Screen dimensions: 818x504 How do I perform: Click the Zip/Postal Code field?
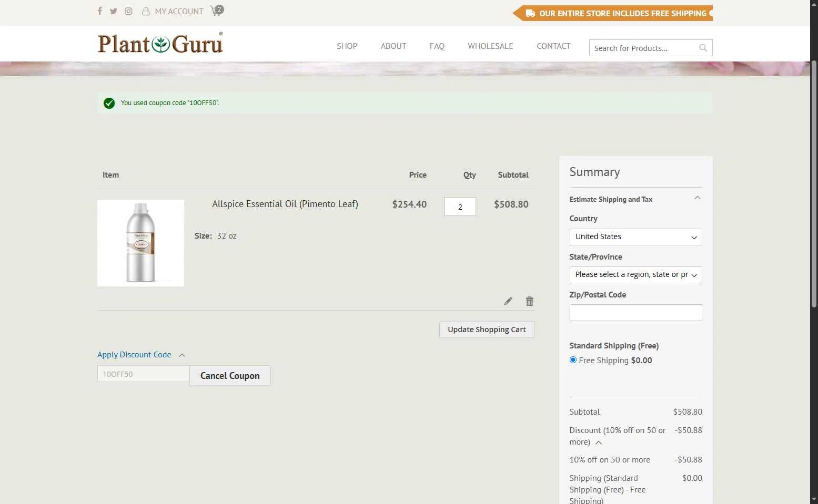635,313
